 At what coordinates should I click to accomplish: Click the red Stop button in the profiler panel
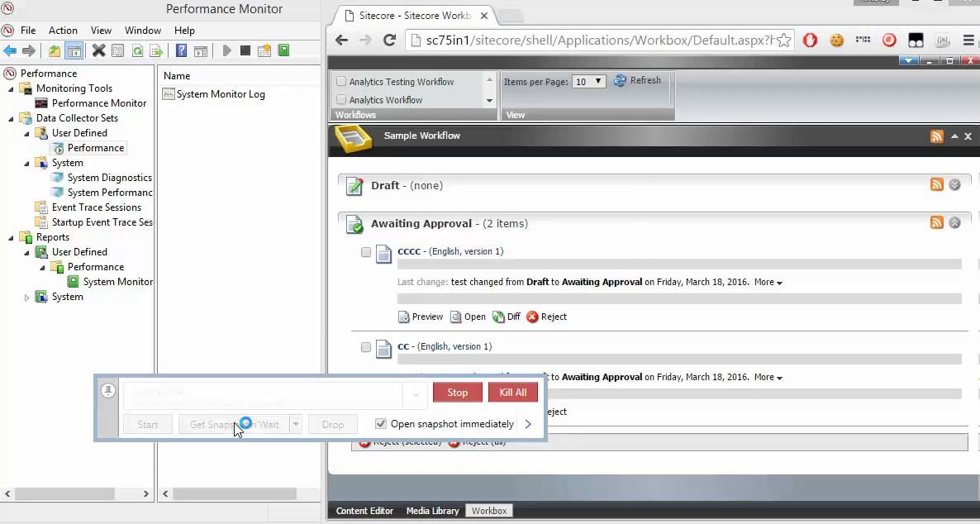point(458,392)
